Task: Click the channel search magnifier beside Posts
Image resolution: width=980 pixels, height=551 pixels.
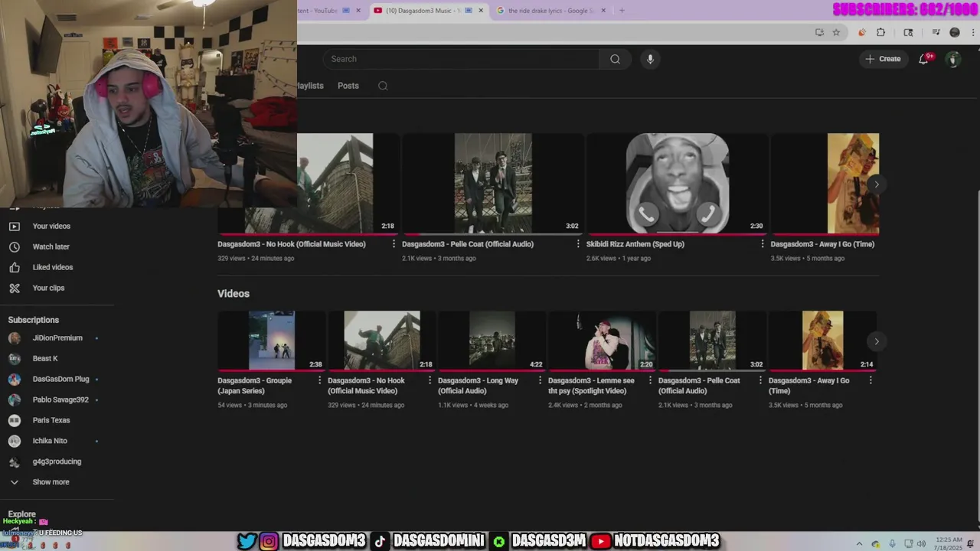Action: coord(383,86)
